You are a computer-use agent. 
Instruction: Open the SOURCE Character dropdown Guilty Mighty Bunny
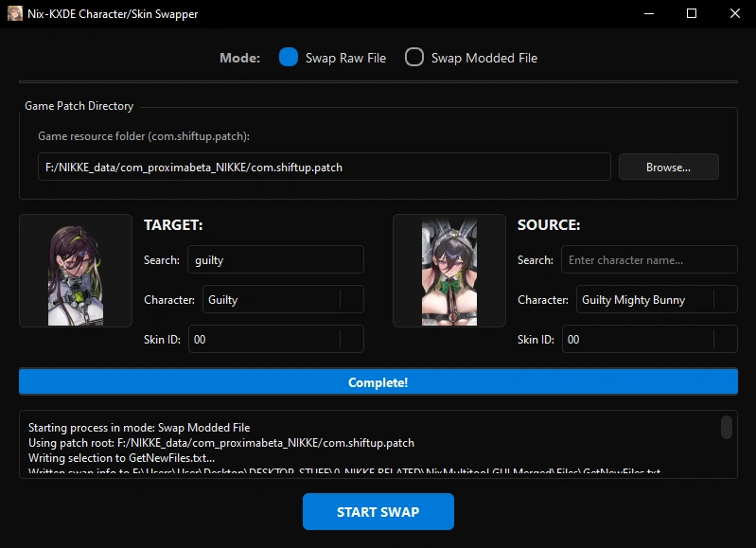tap(657, 300)
